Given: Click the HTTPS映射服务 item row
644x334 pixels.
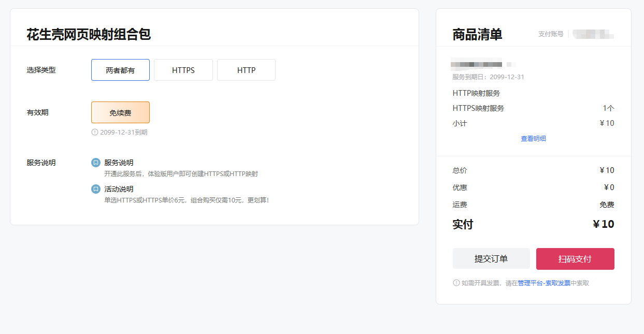Looking at the screenshot, I should tap(533, 108).
